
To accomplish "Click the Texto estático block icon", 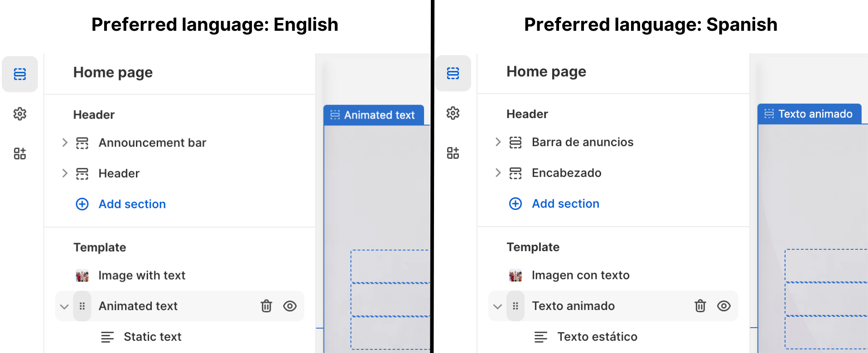I will (541, 337).
